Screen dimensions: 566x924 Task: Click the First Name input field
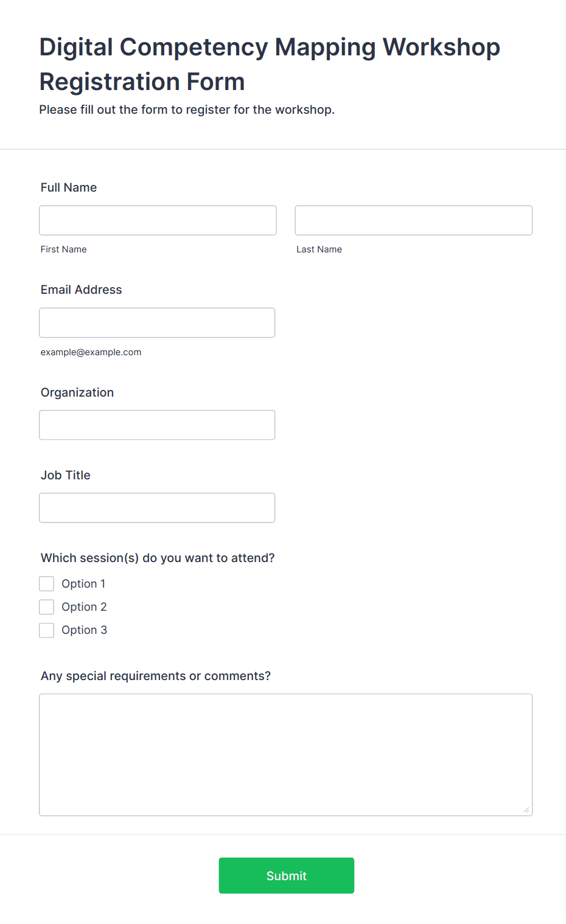tap(158, 220)
